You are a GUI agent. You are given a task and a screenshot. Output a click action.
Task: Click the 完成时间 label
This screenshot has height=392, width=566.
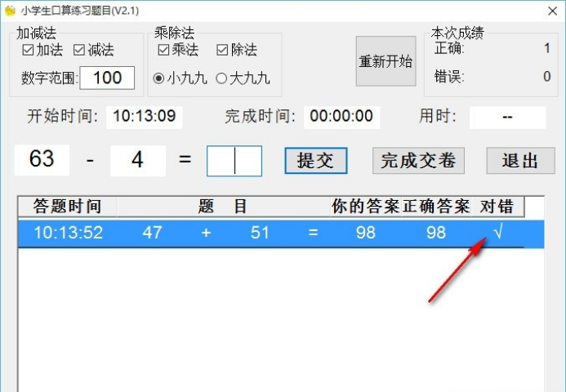click(x=260, y=117)
